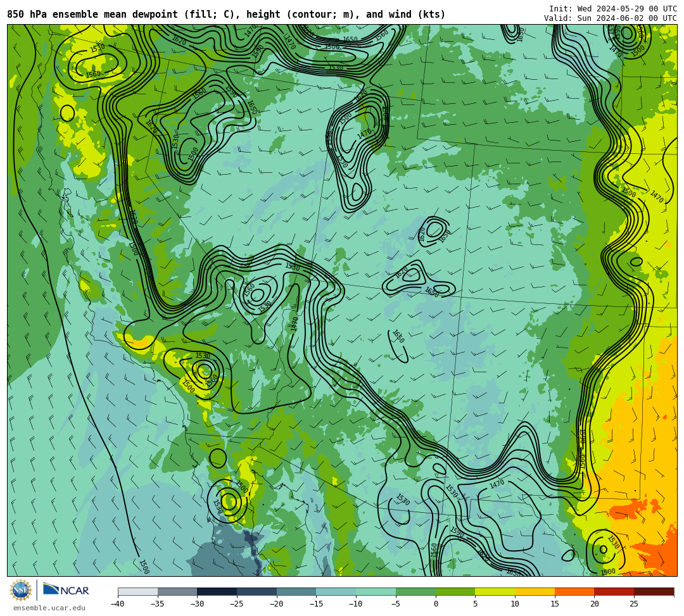Click the -10 colorbar tick label
Image resolution: width=684 pixels, height=616 pixels.
[356, 604]
